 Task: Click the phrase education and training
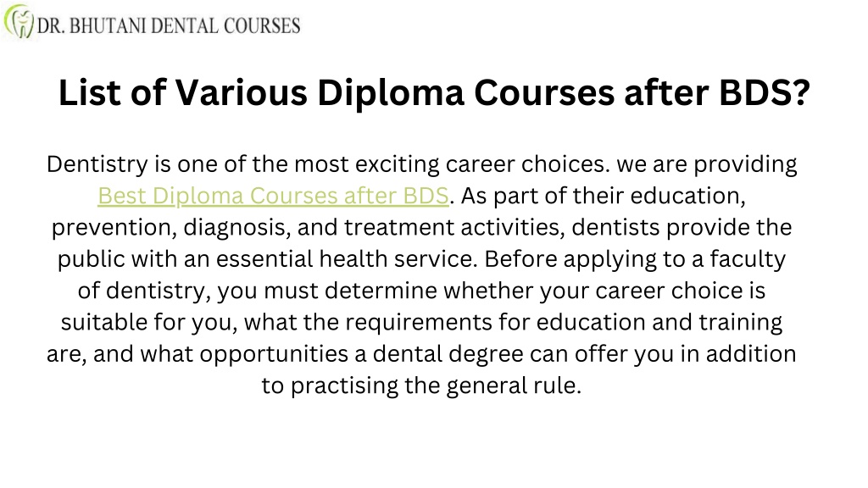click(x=659, y=322)
